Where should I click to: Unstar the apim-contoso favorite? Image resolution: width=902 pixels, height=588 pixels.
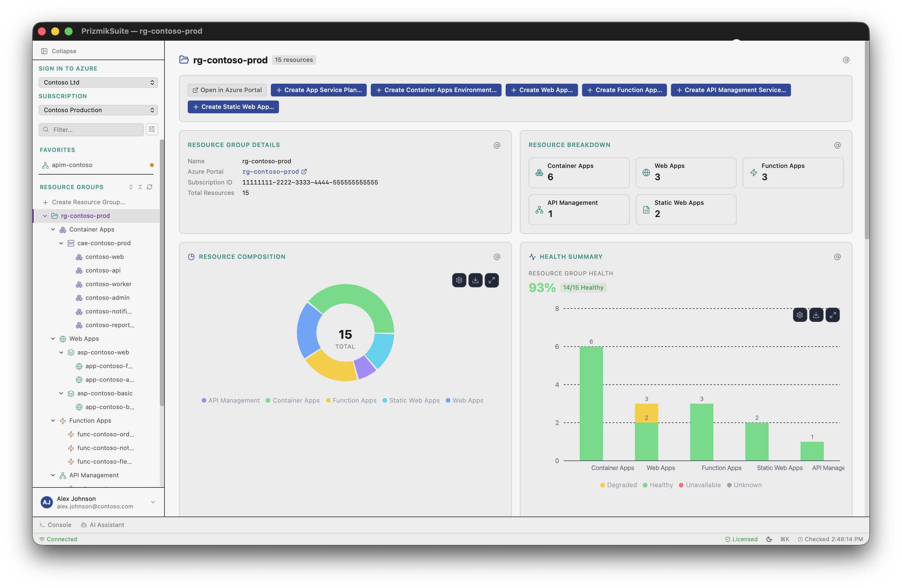point(152,165)
